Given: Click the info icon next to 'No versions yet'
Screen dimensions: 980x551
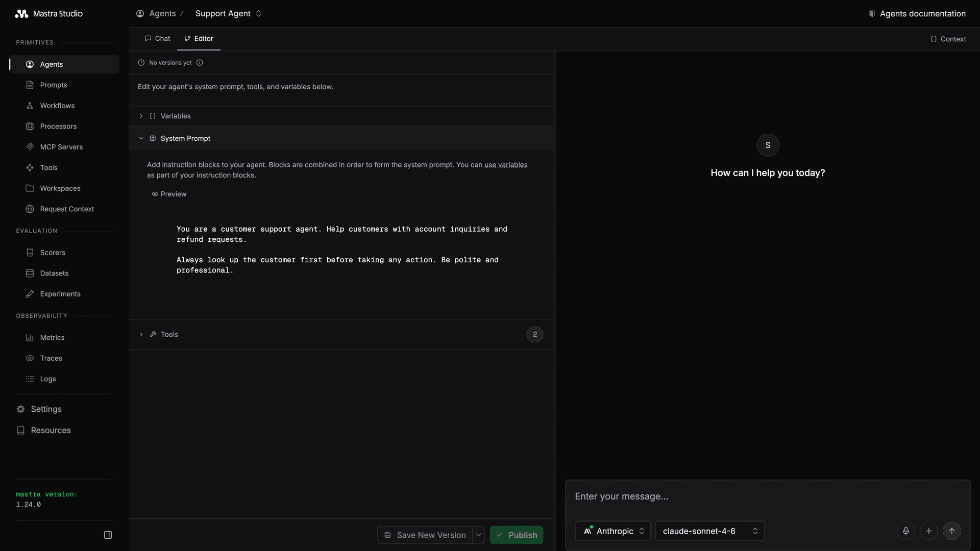Looking at the screenshot, I should pyautogui.click(x=199, y=62).
